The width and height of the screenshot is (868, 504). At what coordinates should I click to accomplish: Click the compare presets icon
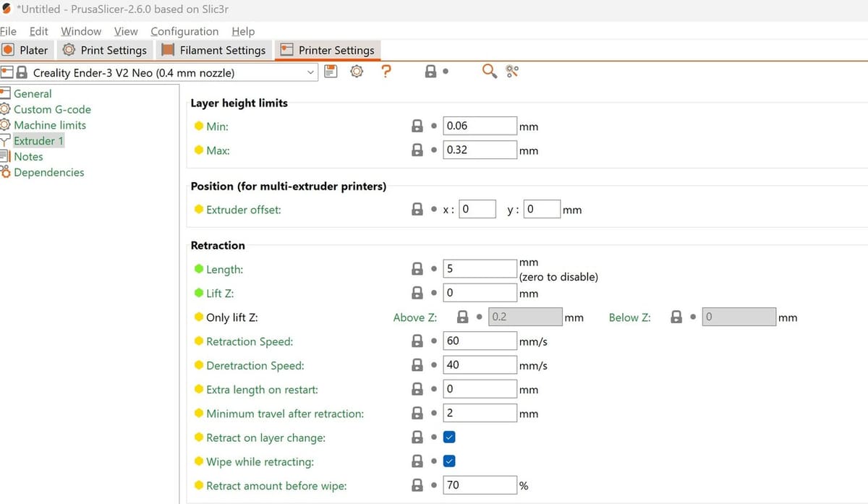click(512, 71)
